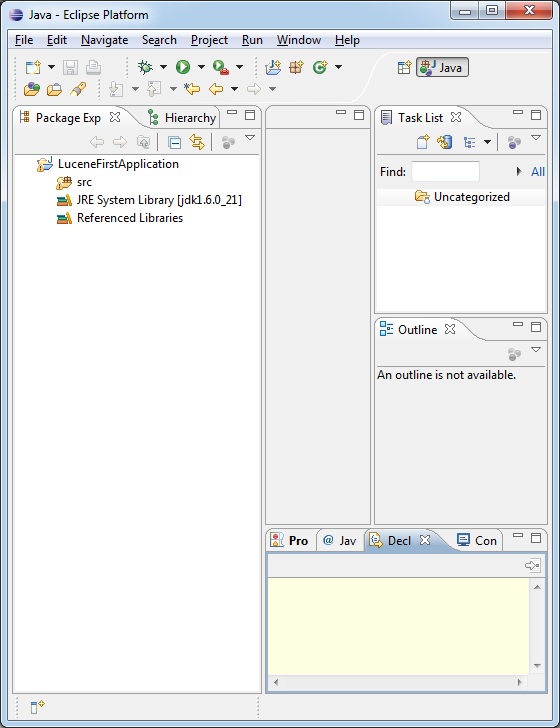The width and height of the screenshot is (560, 728).
Task: Open the Previous Annotation dropdown arrow
Action: 173,89
